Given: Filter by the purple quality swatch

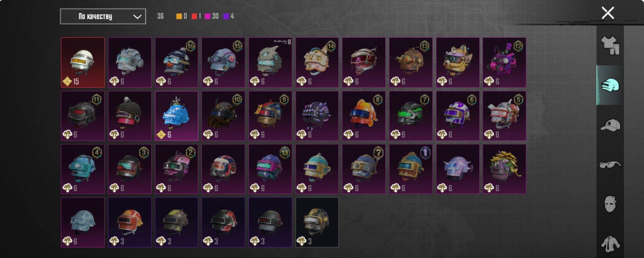Looking at the screenshot, I should pos(226,16).
